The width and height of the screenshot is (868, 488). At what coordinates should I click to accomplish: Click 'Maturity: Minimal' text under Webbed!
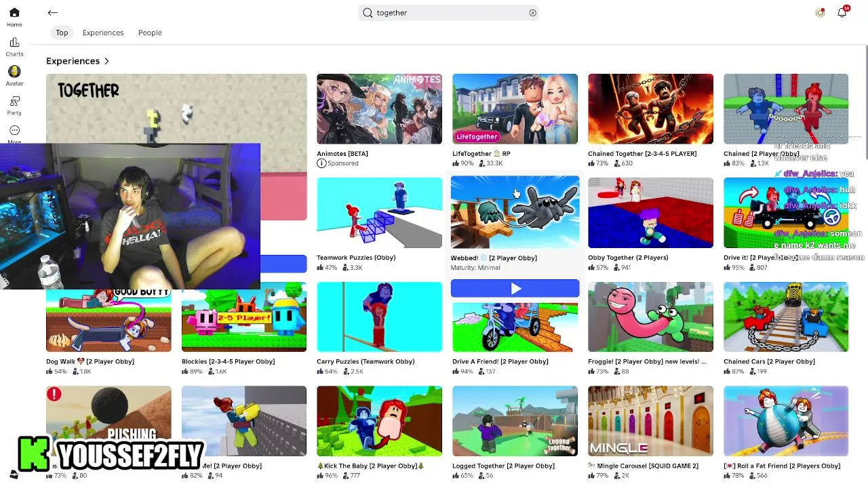click(x=475, y=268)
